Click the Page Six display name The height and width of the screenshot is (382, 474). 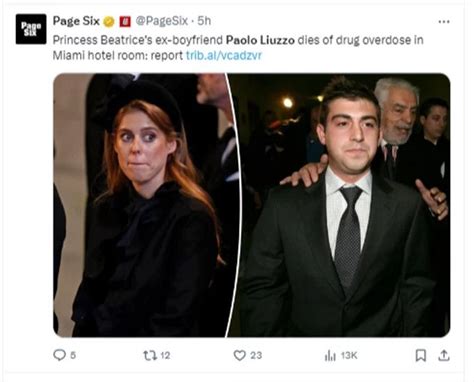(76, 21)
